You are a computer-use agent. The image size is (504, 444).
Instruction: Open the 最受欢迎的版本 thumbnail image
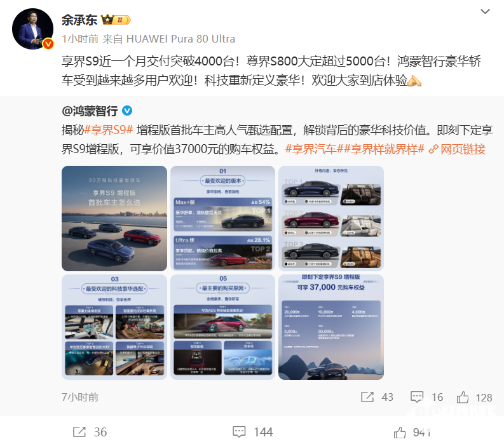[222, 219]
